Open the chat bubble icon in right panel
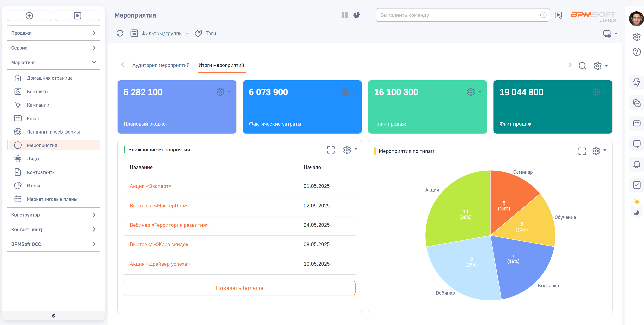 click(x=637, y=144)
